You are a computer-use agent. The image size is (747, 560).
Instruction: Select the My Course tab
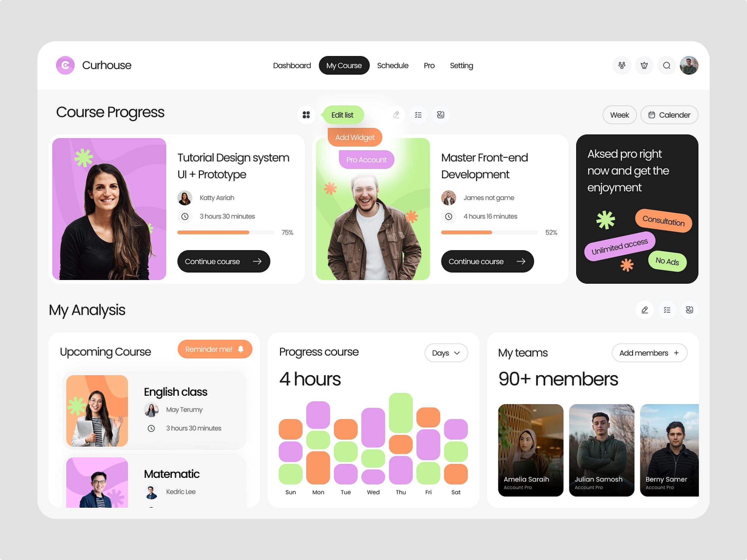(344, 65)
